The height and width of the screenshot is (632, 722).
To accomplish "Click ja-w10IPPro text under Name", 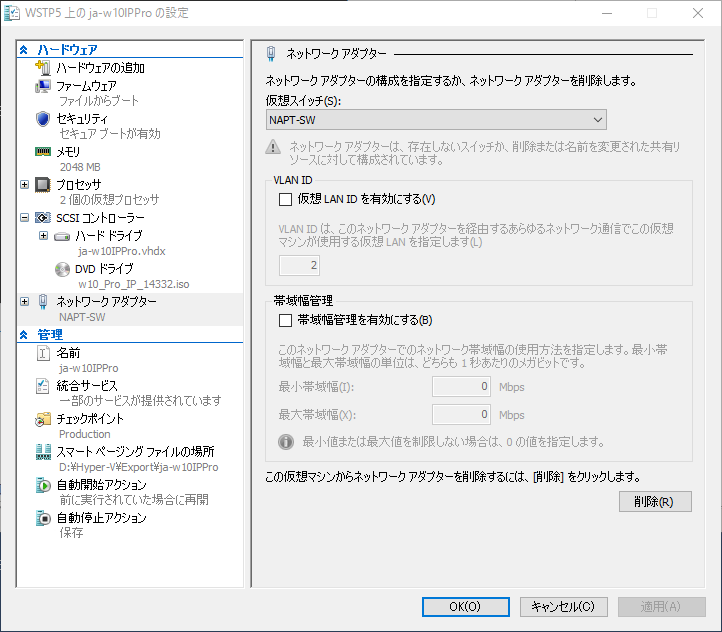I will [89, 368].
